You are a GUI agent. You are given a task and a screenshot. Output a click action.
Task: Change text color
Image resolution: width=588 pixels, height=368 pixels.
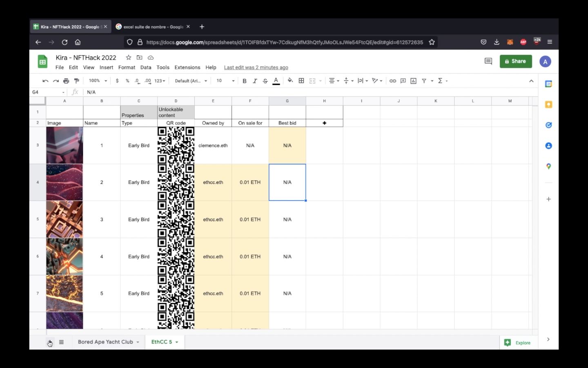pos(276,81)
